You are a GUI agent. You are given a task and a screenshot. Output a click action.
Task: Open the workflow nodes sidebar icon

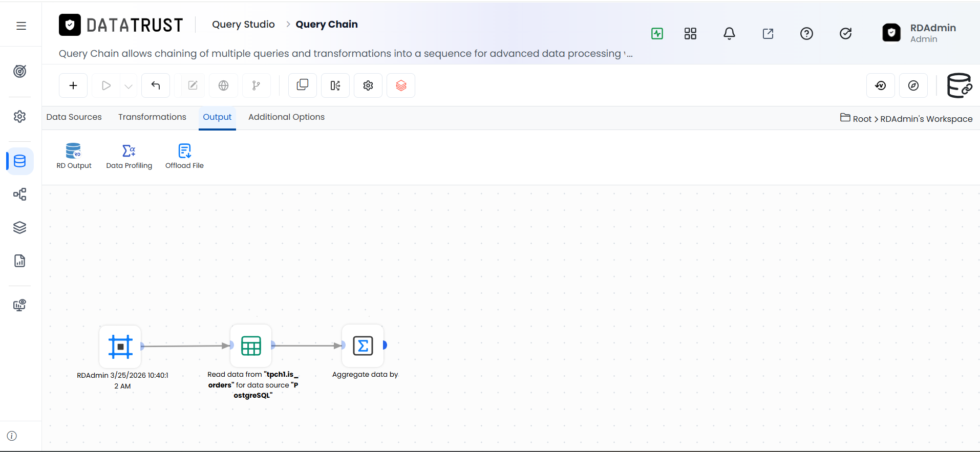[20, 195]
